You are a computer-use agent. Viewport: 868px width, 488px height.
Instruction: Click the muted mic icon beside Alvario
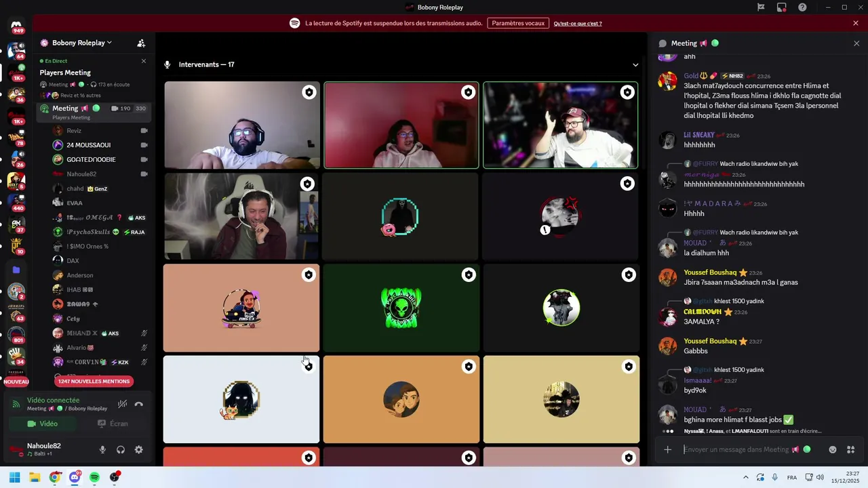click(x=144, y=348)
